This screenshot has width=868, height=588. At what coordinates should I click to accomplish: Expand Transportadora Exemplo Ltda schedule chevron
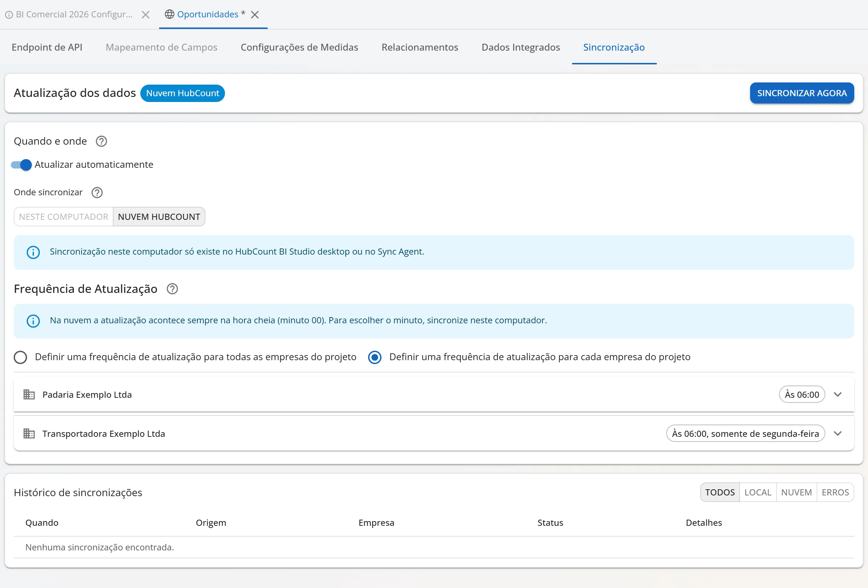point(838,434)
